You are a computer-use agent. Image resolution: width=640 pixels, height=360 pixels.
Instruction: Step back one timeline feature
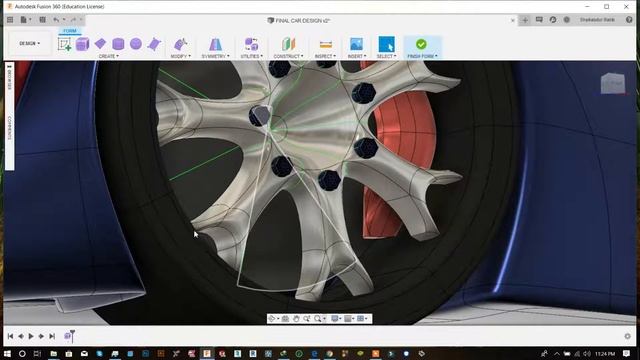click(20, 336)
